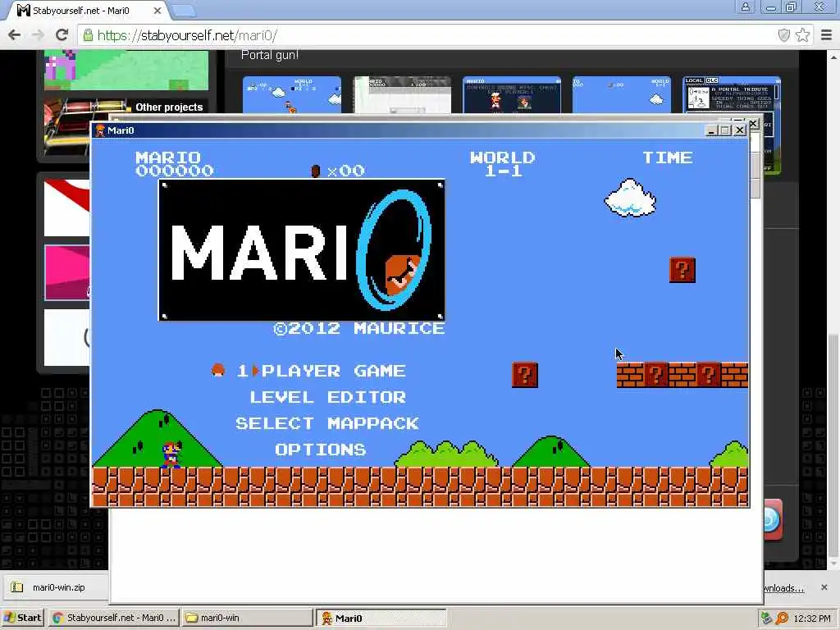Switch to mari0-win folder taskbar button

pyautogui.click(x=247, y=618)
